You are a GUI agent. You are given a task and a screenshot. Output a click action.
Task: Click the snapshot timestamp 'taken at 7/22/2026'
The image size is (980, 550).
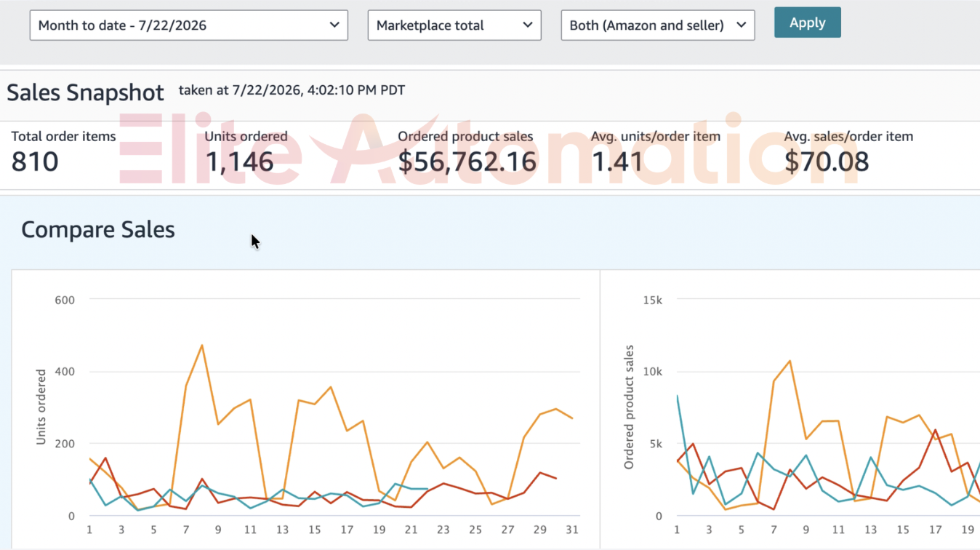292,90
